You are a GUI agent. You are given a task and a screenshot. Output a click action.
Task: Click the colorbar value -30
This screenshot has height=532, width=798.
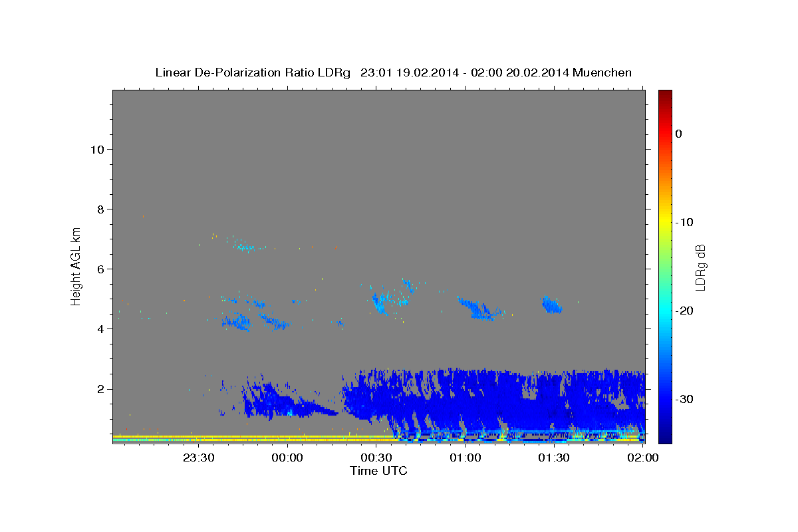coord(685,399)
